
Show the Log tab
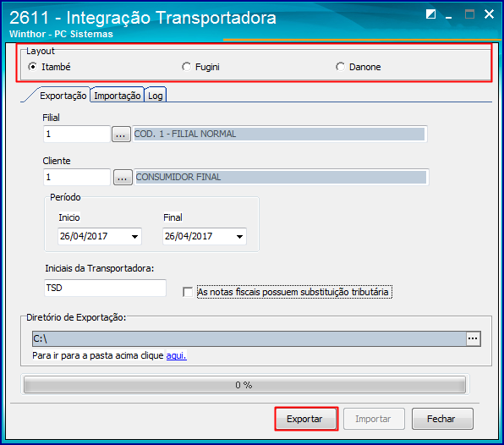click(x=156, y=96)
